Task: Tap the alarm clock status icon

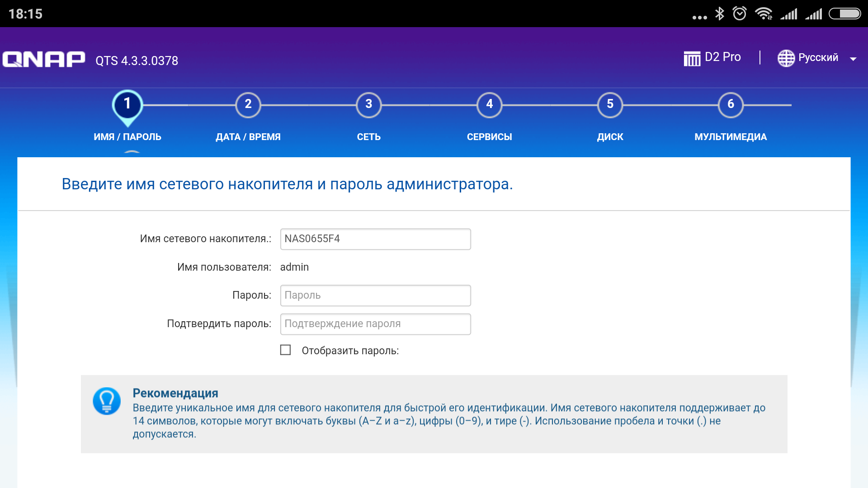Action: (740, 14)
